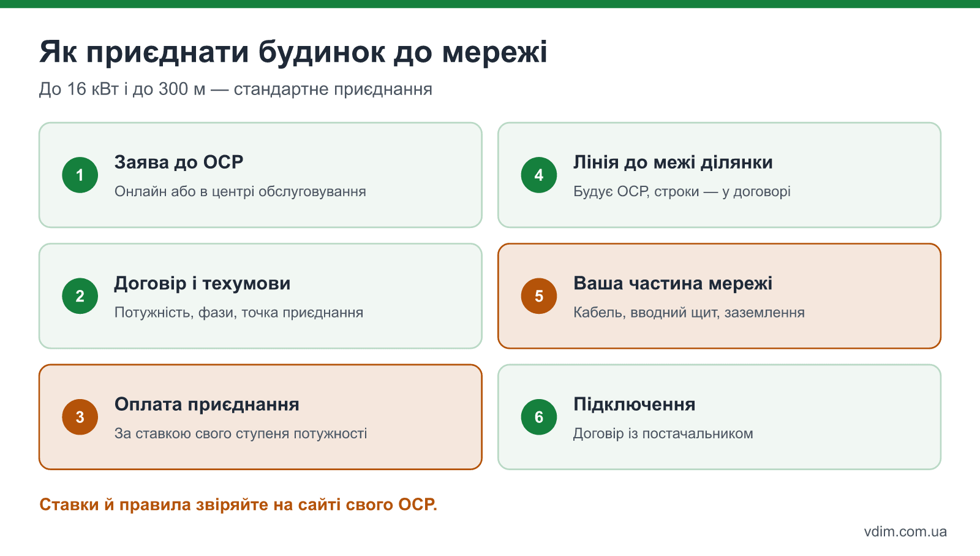Click the green step 1 circle

coord(80,175)
